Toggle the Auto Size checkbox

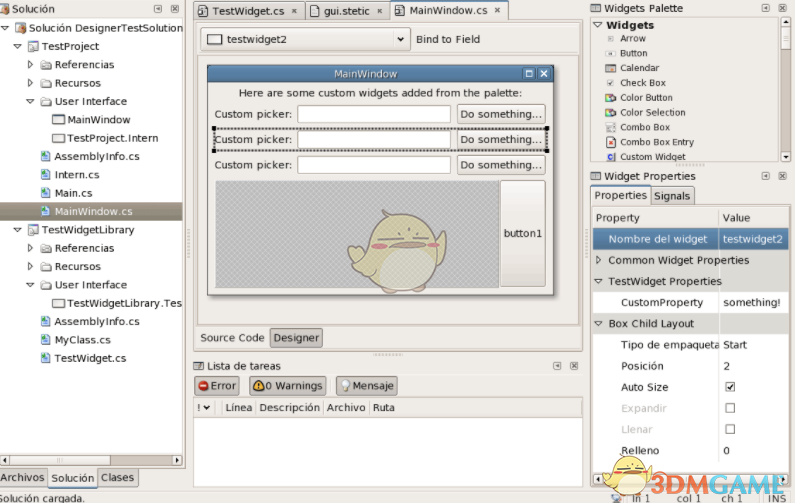click(x=730, y=387)
